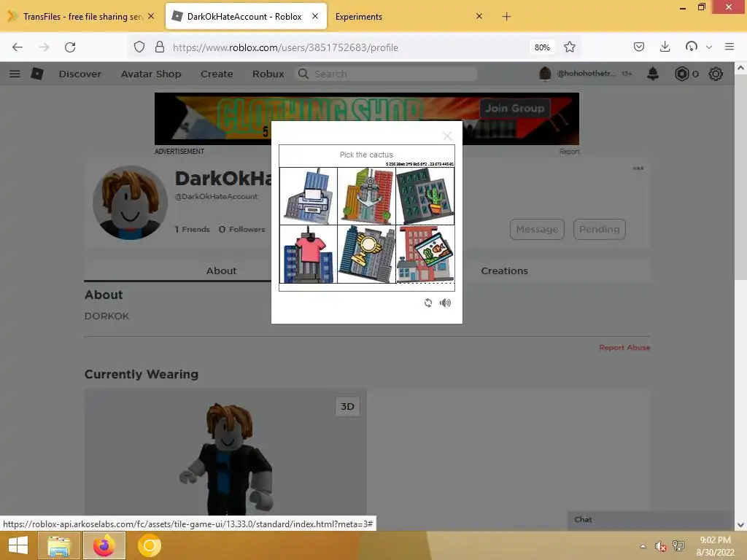
Task: Click the search magnifier icon in Roblox
Action: pyautogui.click(x=303, y=74)
